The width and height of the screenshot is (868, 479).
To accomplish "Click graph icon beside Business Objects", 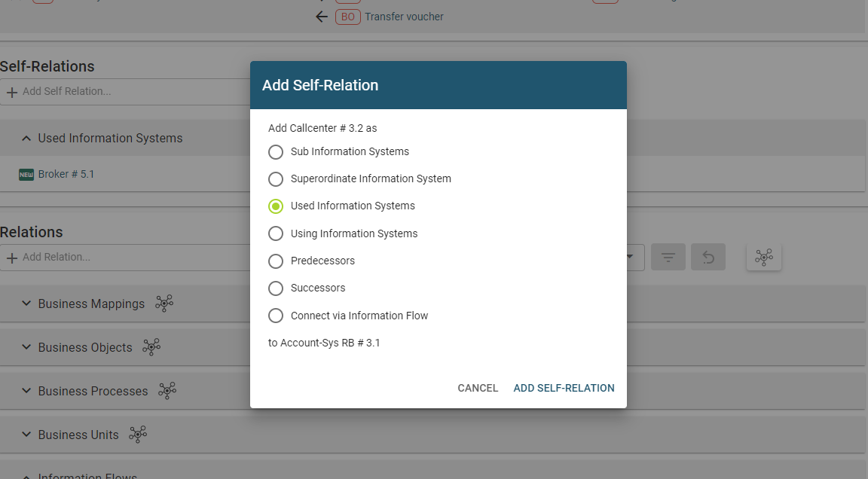I will click(151, 347).
